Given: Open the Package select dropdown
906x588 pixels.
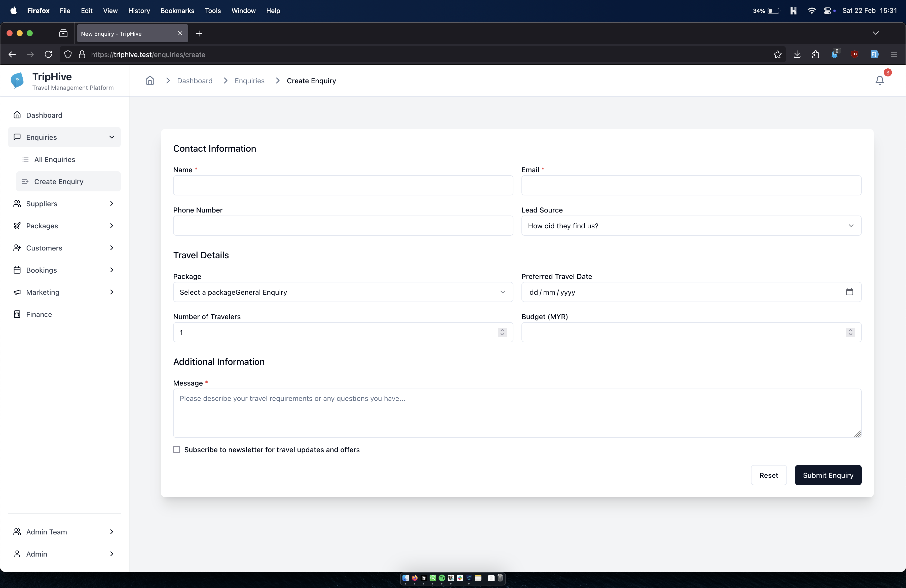Looking at the screenshot, I should tap(343, 292).
